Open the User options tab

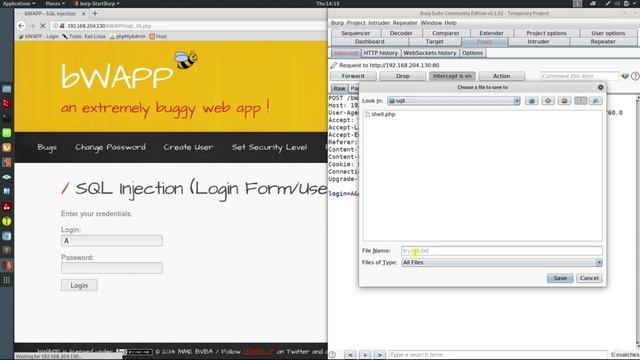[608, 33]
